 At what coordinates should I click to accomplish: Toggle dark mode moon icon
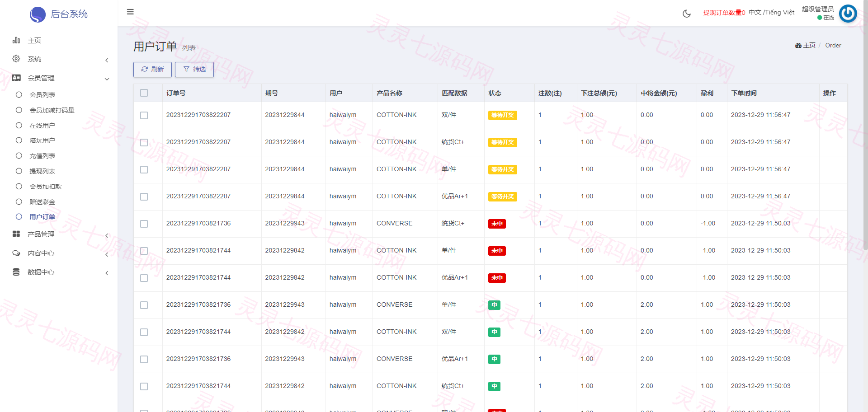click(686, 14)
